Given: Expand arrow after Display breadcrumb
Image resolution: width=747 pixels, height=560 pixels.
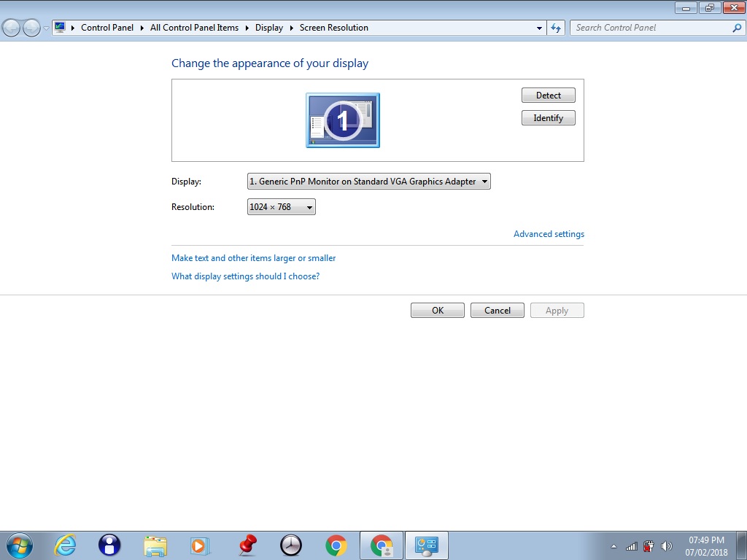Looking at the screenshot, I should pyautogui.click(x=292, y=28).
